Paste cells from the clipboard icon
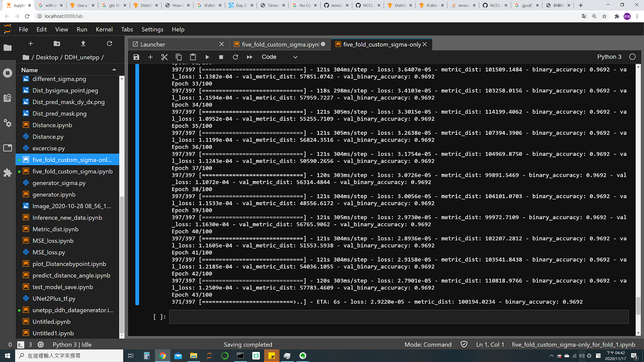Image resolution: width=644 pixels, height=362 pixels. 192,57
